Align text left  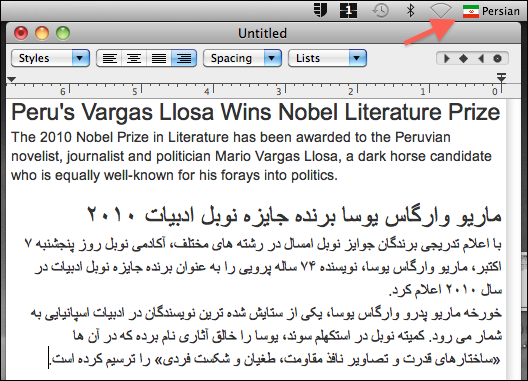pyautogui.click(x=109, y=58)
